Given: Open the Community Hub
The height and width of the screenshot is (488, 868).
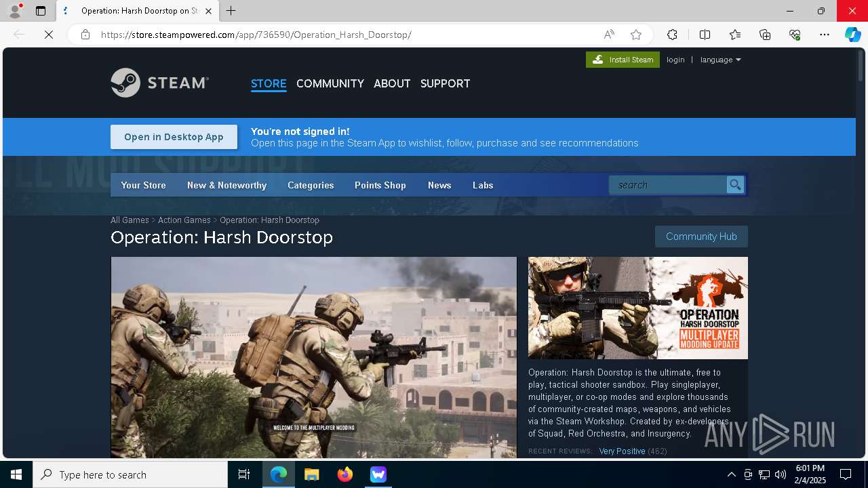Looking at the screenshot, I should (x=701, y=237).
